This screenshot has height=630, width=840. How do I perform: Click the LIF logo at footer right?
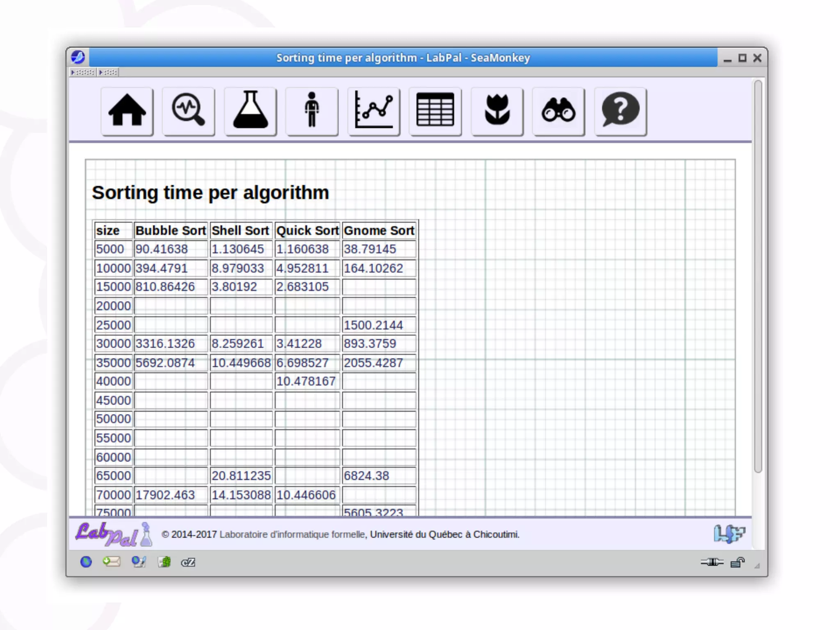(x=729, y=534)
